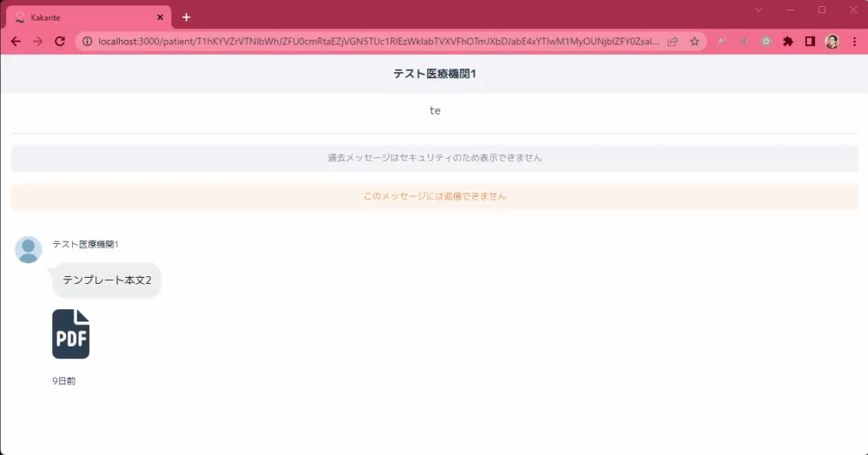868x455 pixels.
Task: Open the Extensions puzzle menu
Action: (788, 42)
